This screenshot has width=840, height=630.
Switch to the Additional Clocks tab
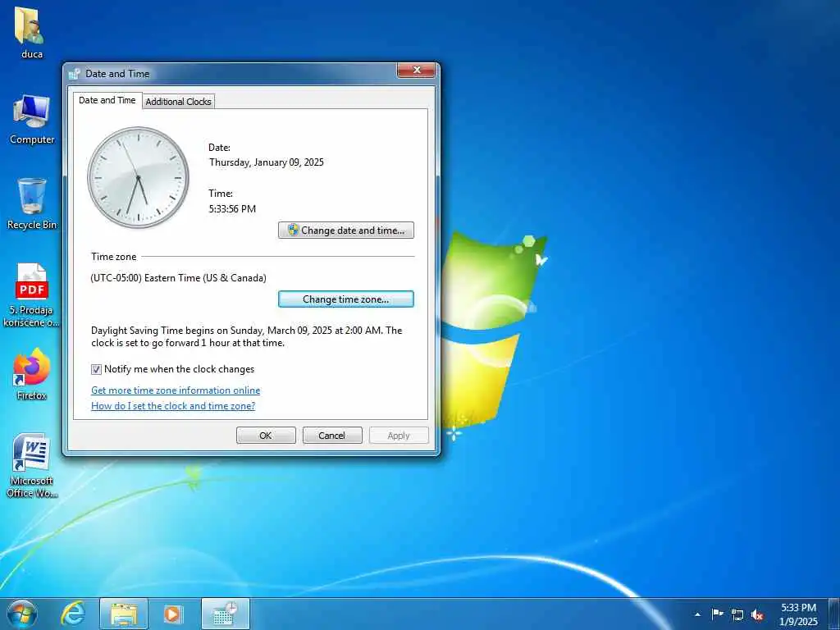click(x=178, y=101)
